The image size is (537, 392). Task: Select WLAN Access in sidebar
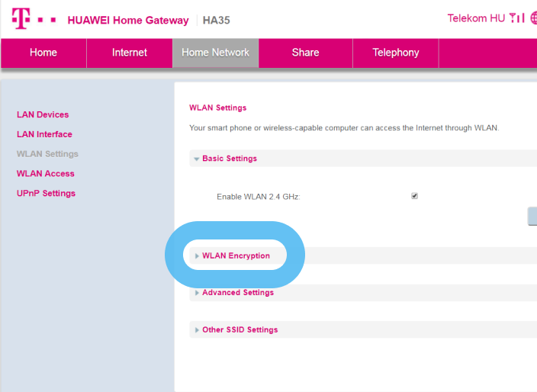click(45, 174)
